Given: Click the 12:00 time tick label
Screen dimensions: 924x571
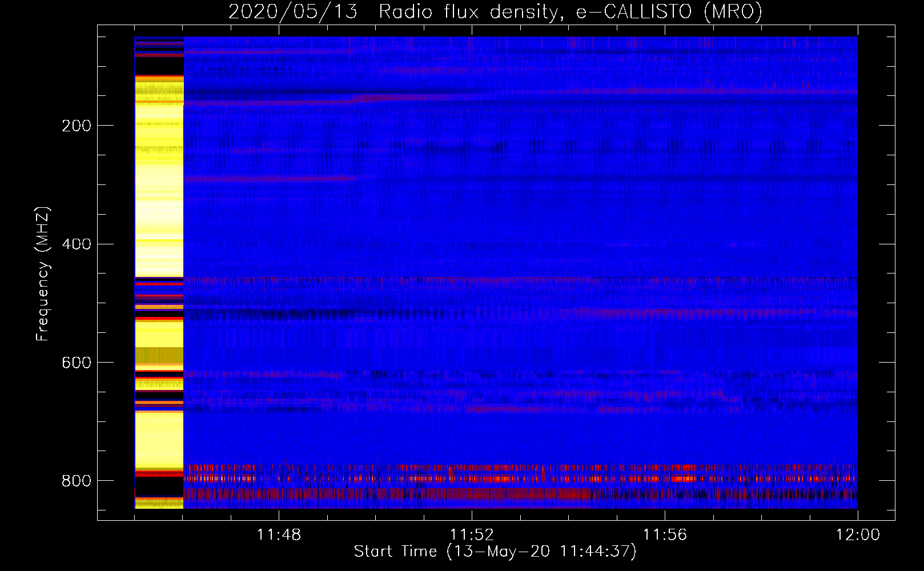Looking at the screenshot, I should click(858, 535).
